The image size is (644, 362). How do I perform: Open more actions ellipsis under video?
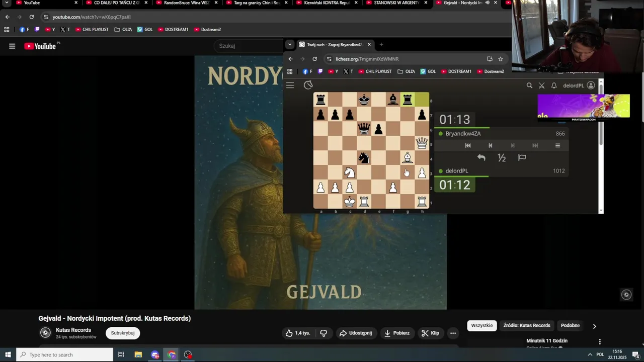453,333
